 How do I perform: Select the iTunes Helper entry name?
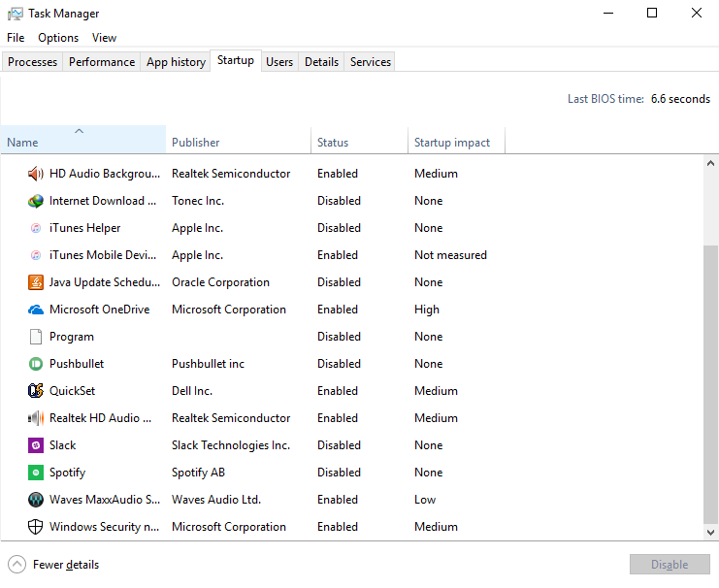(84, 228)
